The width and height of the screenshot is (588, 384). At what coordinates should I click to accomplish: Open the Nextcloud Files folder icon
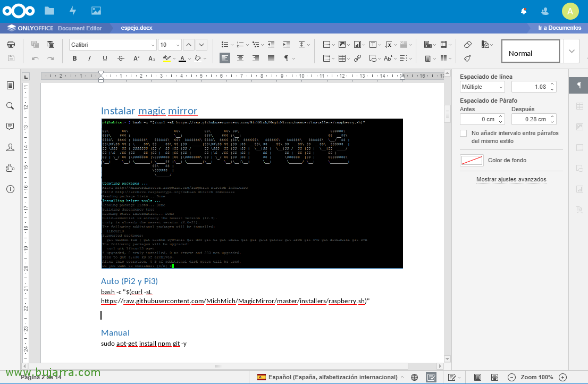point(49,11)
